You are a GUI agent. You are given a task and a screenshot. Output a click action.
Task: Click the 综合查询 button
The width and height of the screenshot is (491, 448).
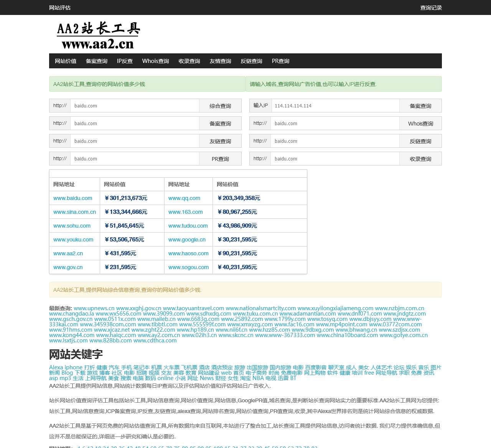point(220,106)
